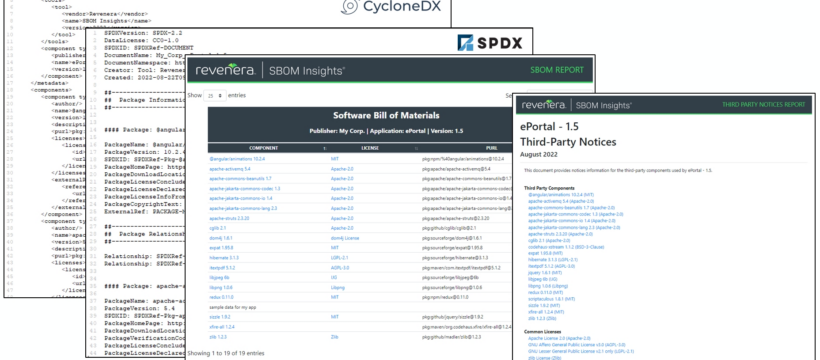Open Apache License 2.0 under Common Licenses
This screenshot has height=360, width=820.
click(x=559, y=338)
